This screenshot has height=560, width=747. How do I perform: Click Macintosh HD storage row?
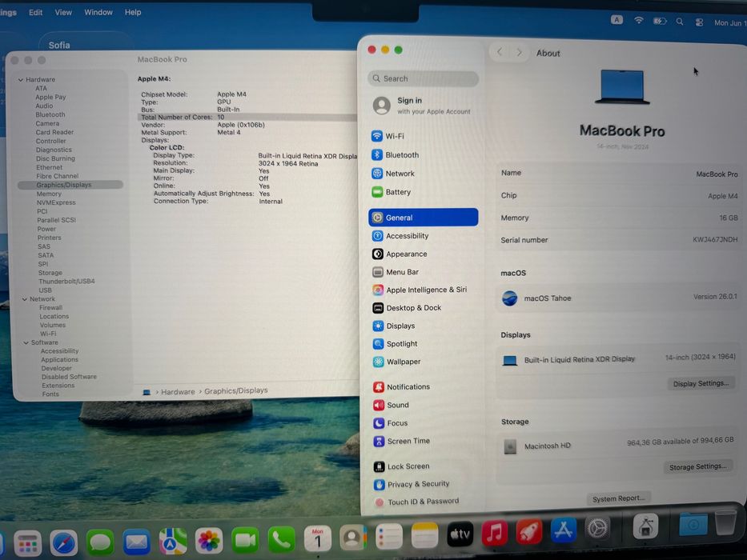(618, 445)
